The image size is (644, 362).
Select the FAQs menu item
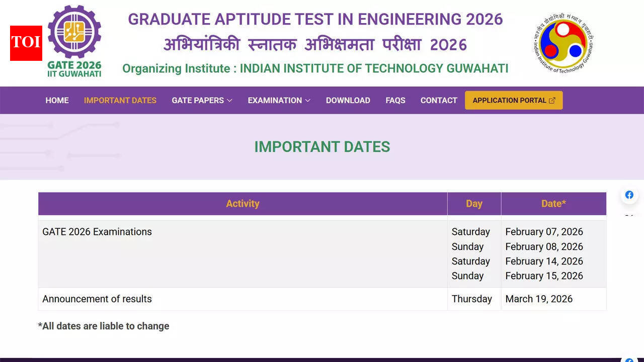(x=395, y=101)
